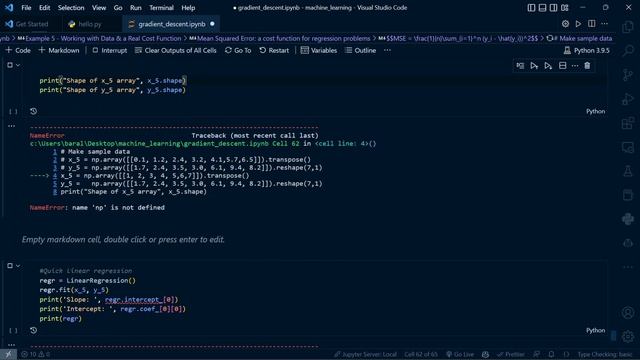Open breadcrumb 'Make sample data'
640x360 pixels.
coord(579,38)
